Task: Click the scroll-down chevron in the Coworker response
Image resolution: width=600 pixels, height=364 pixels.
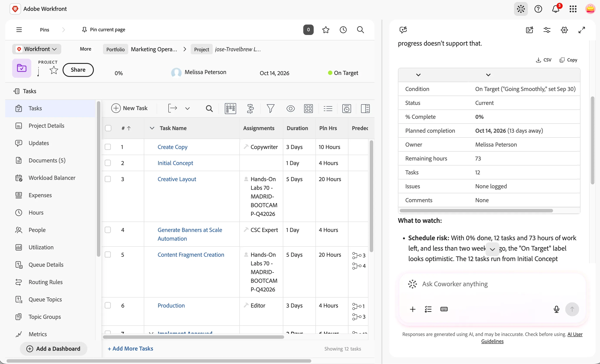Action: pos(492,249)
